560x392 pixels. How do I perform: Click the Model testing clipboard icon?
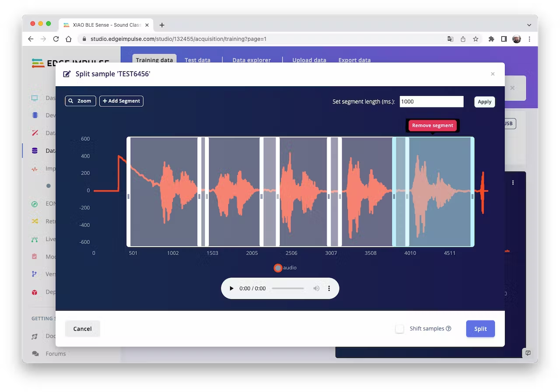click(35, 257)
